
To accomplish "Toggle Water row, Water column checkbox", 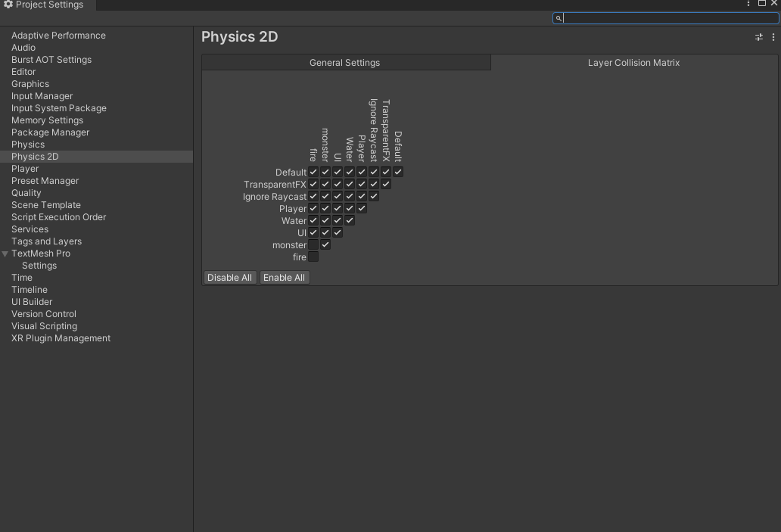I will click(x=350, y=220).
